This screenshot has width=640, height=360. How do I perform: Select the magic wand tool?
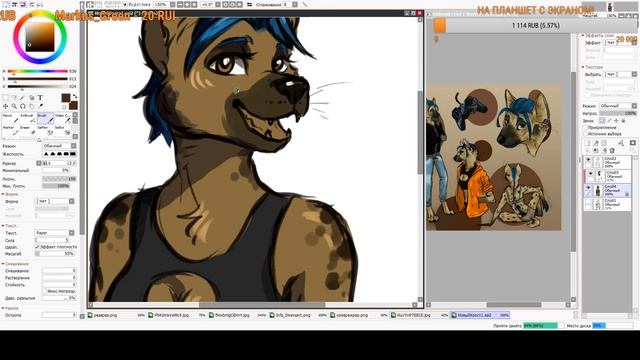(22, 98)
